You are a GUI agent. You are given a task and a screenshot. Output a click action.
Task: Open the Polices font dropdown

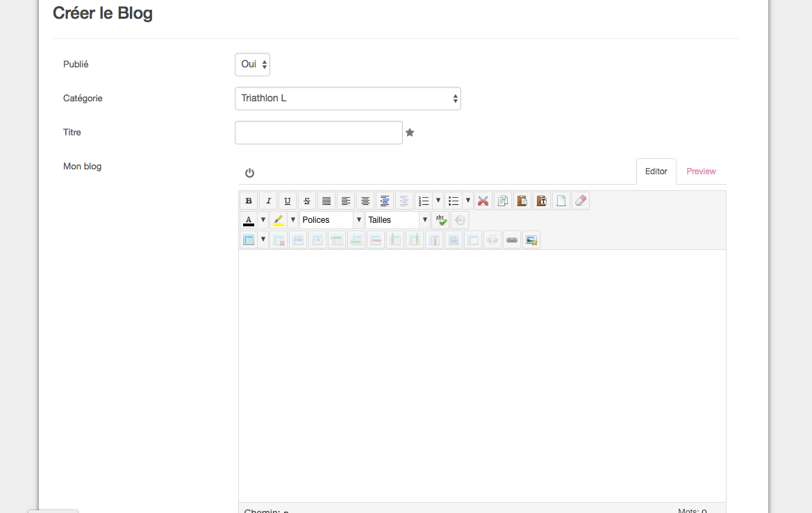(x=331, y=220)
